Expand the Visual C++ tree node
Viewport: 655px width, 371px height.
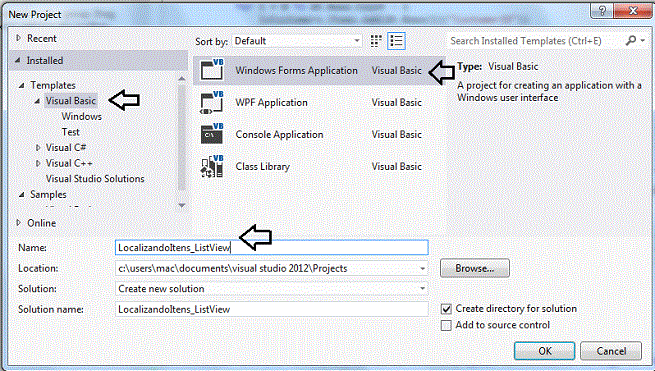click(38, 163)
